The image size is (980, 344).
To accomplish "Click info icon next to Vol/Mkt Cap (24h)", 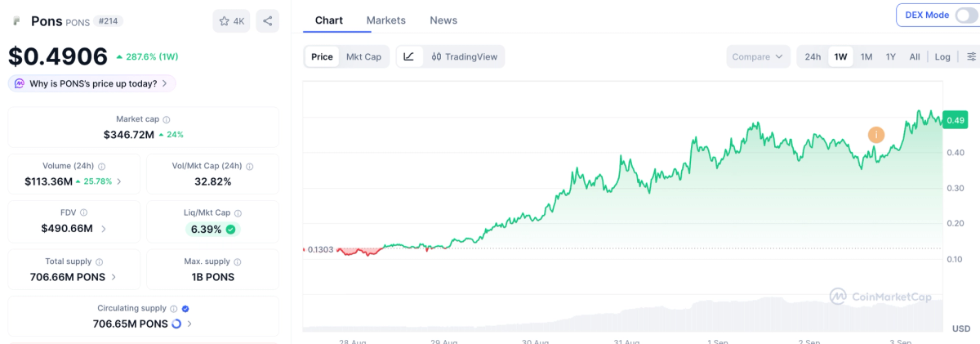I will [249, 166].
